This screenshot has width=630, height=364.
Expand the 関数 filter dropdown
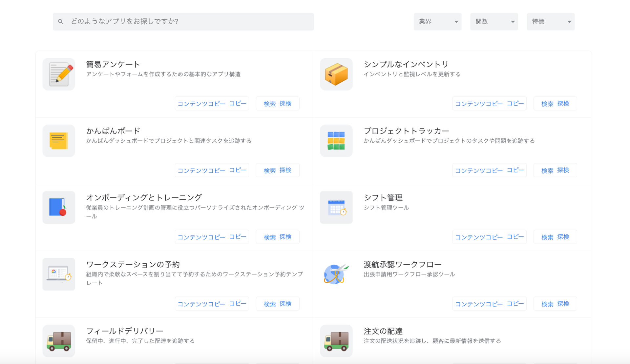[x=494, y=21]
